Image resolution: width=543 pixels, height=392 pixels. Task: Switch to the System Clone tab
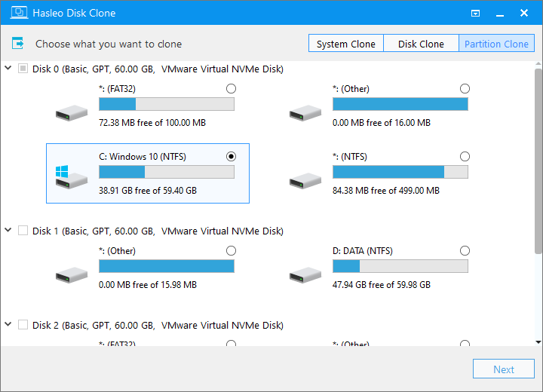coord(346,43)
